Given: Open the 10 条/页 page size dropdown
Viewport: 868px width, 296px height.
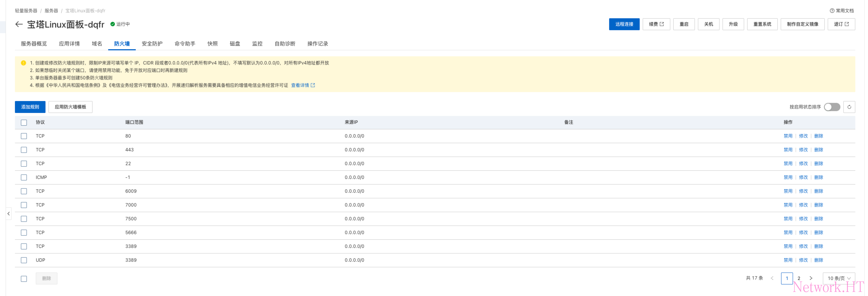Looking at the screenshot, I should point(839,278).
